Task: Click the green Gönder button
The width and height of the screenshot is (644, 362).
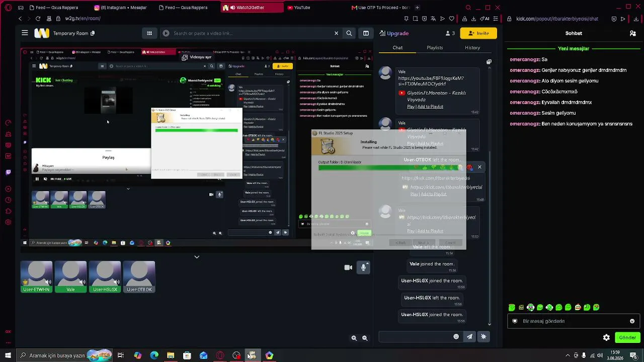Action: tap(627, 337)
